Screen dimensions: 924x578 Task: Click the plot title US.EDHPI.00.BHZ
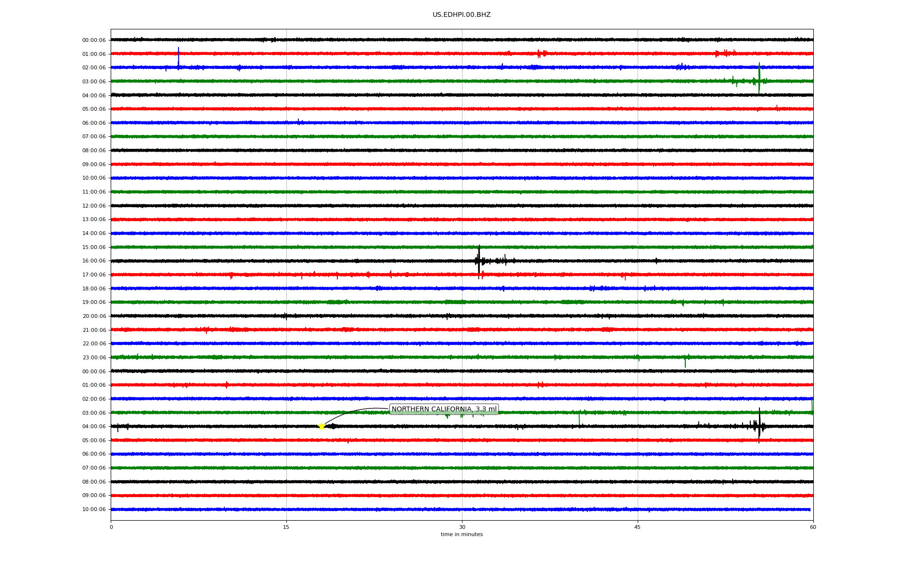point(462,15)
